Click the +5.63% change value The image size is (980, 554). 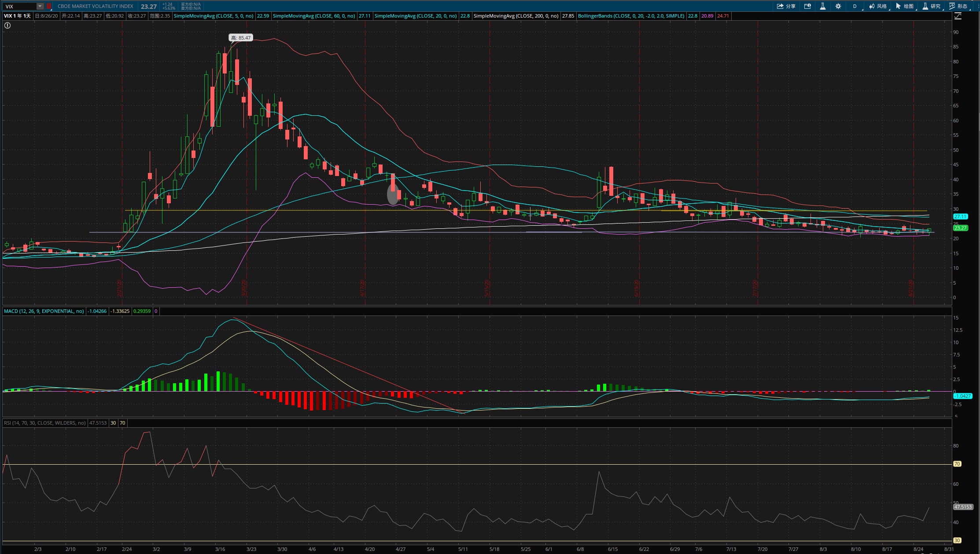click(169, 8)
